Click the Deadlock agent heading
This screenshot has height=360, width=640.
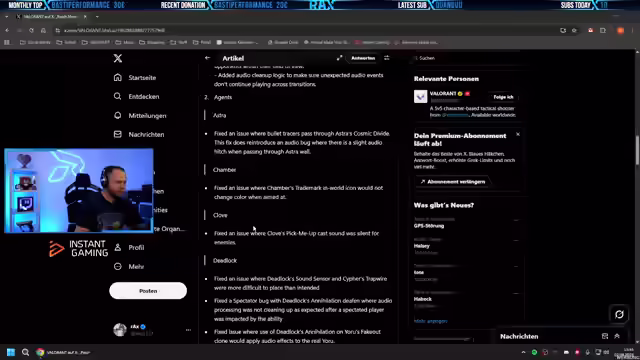[x=225, y=260]
